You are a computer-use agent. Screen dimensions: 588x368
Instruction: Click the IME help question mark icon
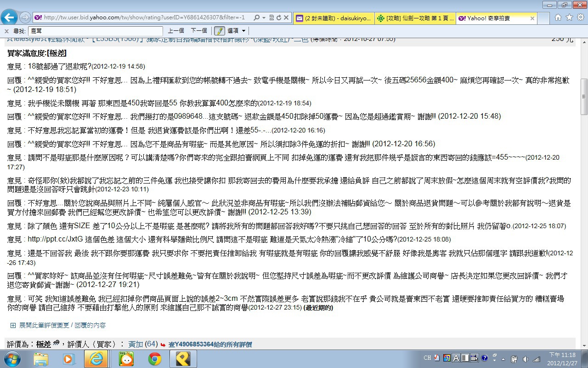pyautogui.click(x=484, y=358)
